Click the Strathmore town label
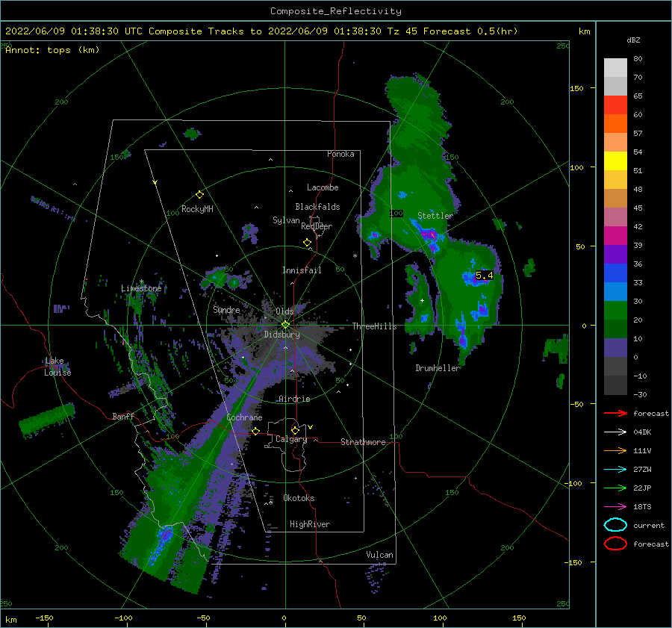 click(x=363, y=442)
